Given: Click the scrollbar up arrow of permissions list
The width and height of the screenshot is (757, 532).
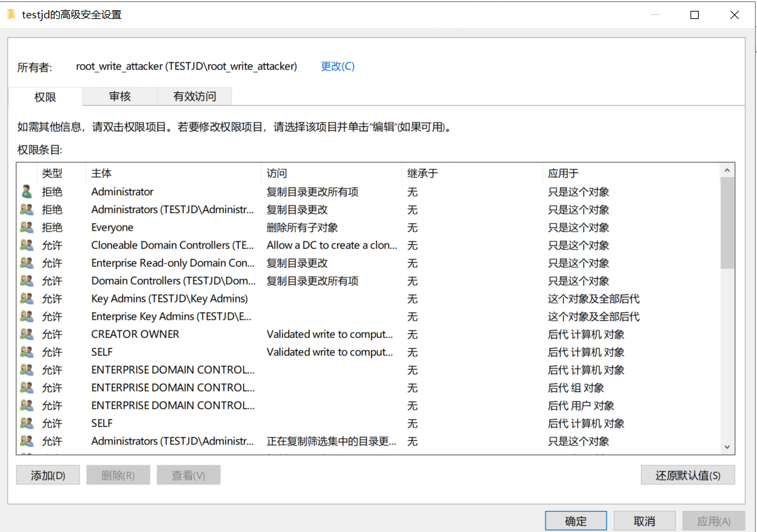Looking at the screenshot, I should 727,170.
